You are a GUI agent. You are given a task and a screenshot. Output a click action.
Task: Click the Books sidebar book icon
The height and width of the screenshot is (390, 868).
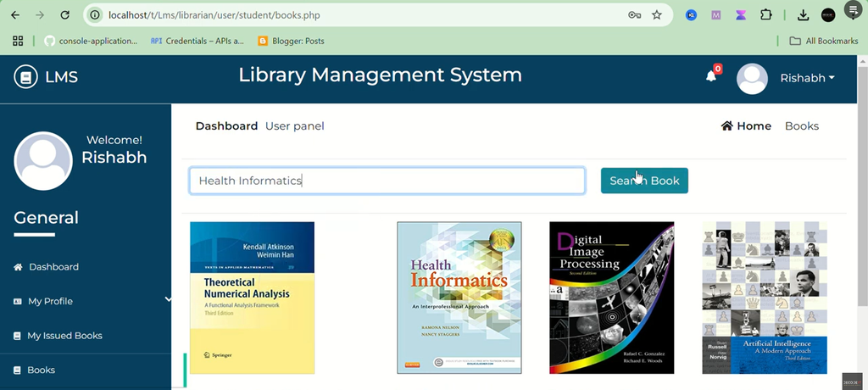point(17,370)
